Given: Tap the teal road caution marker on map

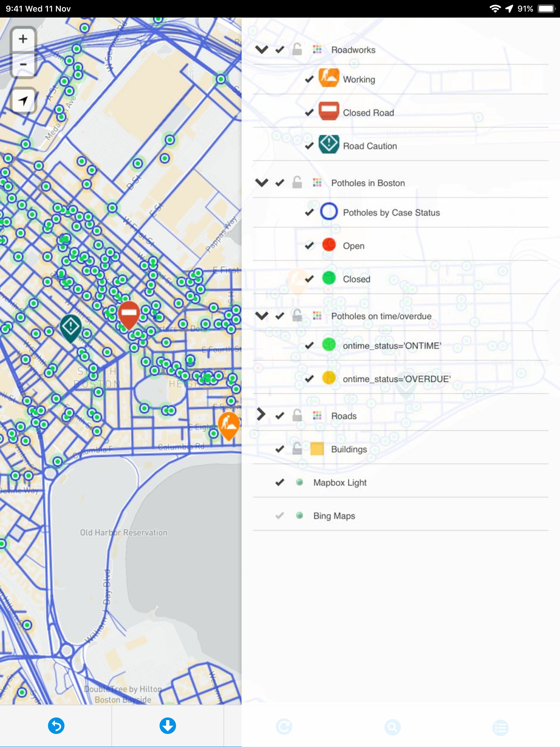Looking at the screenshot, I should (x=71, y=328).
